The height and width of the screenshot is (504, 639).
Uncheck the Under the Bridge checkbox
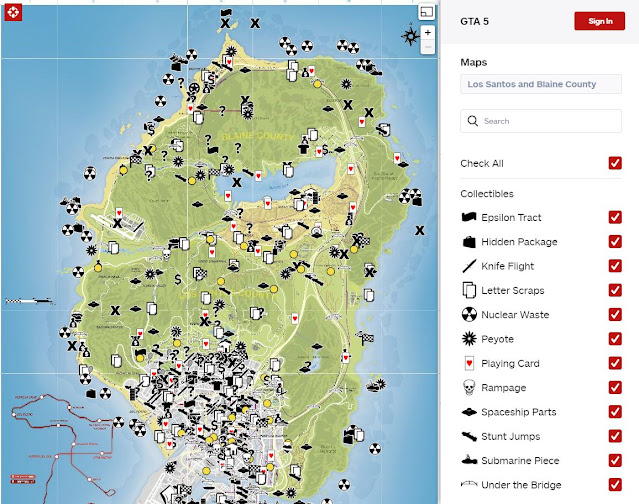point(615,484)
